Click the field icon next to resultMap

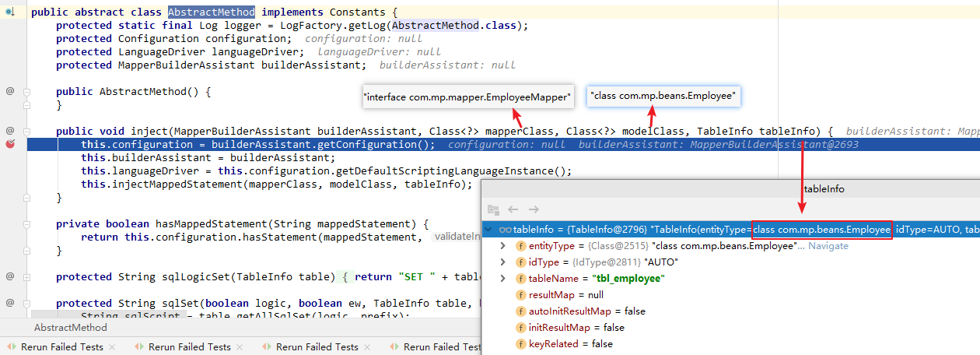point(521,295)
